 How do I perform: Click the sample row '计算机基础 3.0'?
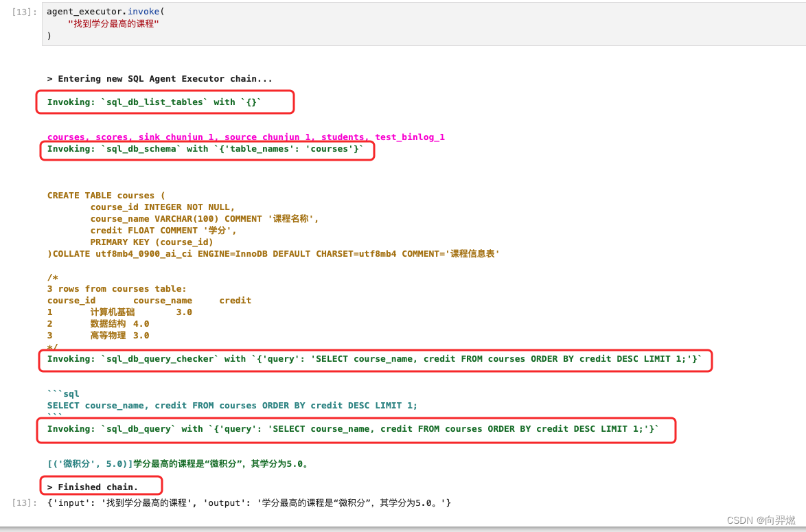tap(119, 312)
